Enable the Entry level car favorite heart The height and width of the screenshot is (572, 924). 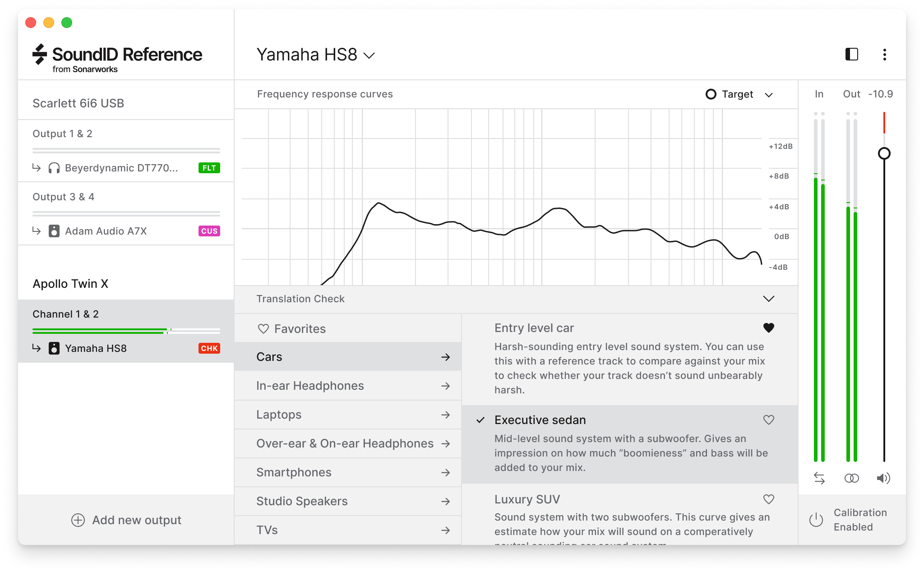pyautogui.click(x=767, y=328)
